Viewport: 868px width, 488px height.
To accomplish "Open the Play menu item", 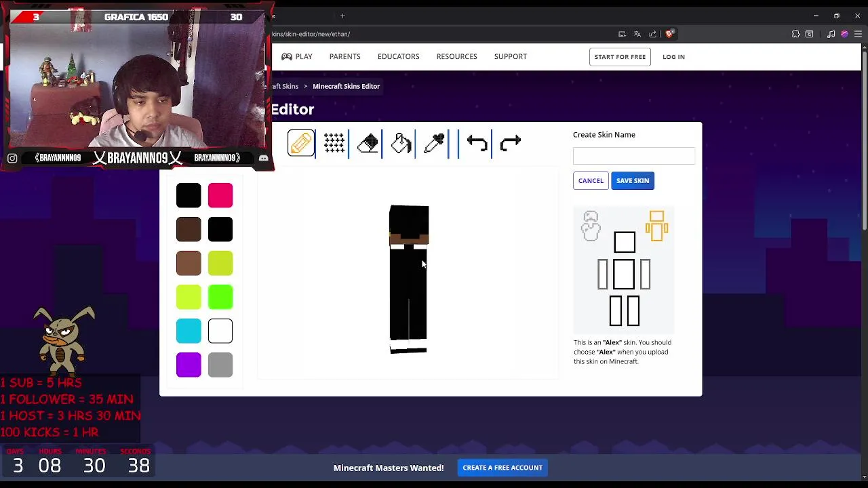I will click(297, 56).
